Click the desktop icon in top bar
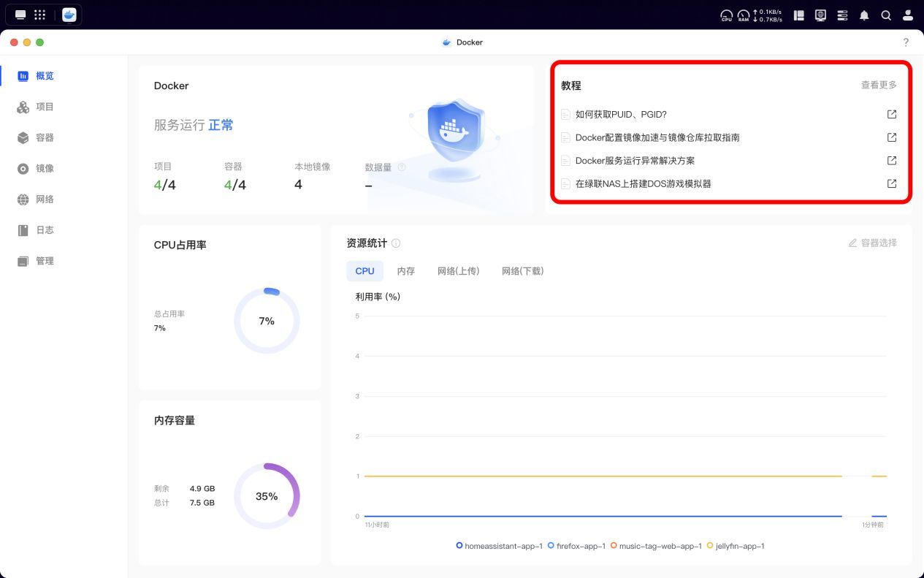This screenshot has height=578, width=924. coord(20,15)
